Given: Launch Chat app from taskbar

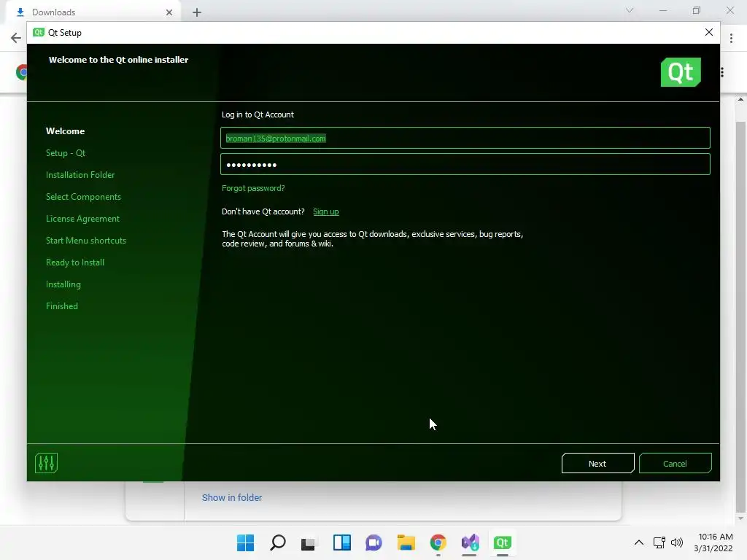Looking at the screenshot, I should click(x=374, y=542).
